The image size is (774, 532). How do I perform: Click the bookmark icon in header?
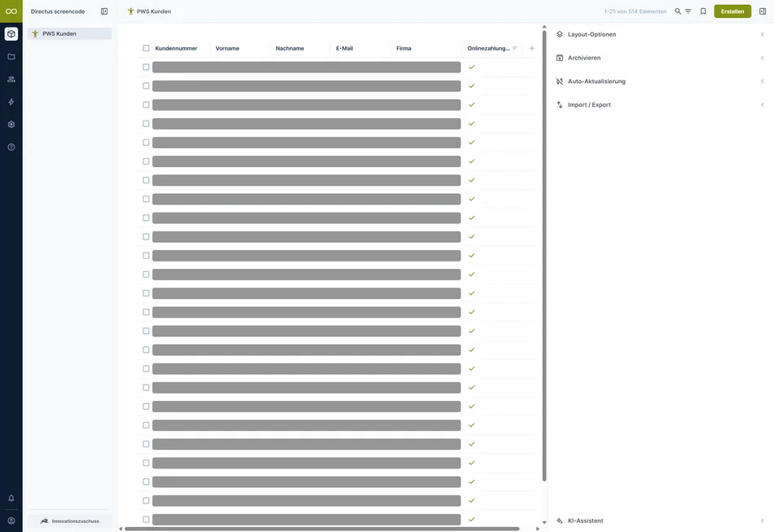pyautogui.click(x=703, y=11)
